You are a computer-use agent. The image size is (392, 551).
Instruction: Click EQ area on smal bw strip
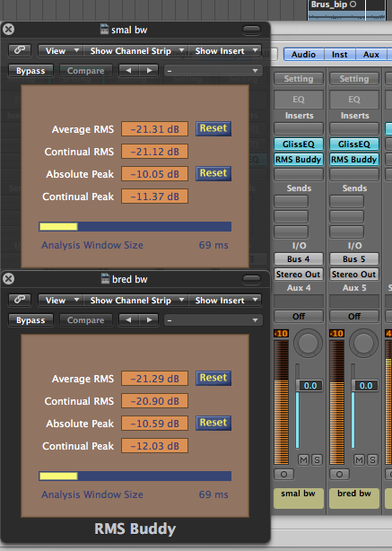coord(299,100)
